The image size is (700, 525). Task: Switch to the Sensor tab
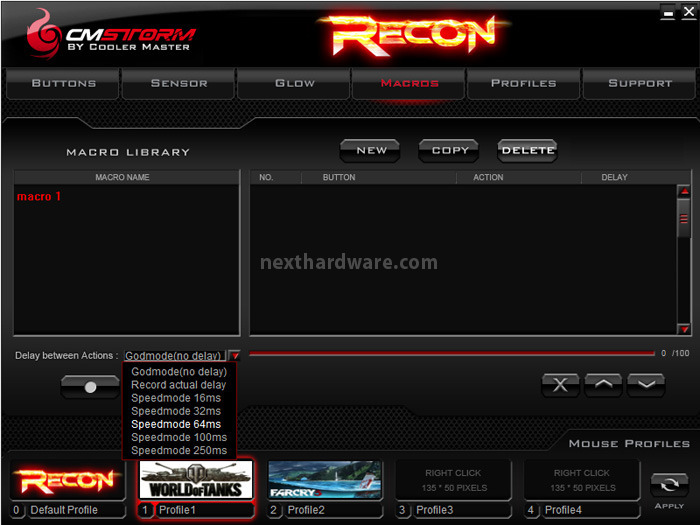click(179, 83)
